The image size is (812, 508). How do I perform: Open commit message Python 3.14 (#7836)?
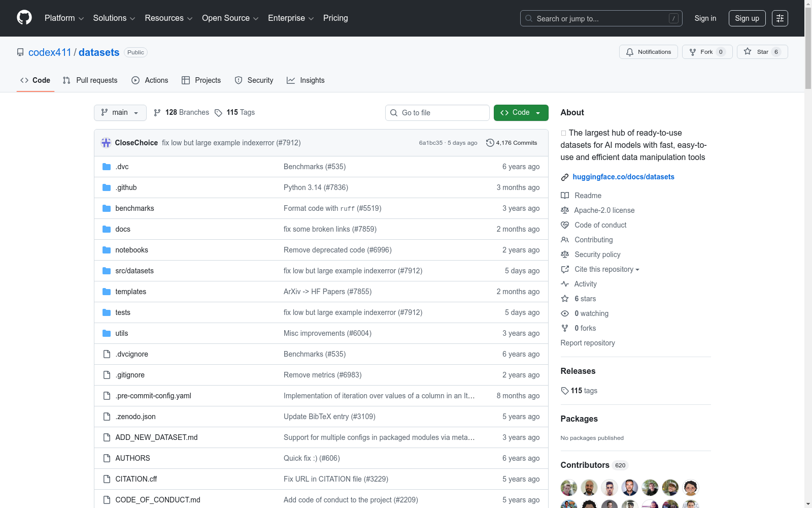click(316, 187)
